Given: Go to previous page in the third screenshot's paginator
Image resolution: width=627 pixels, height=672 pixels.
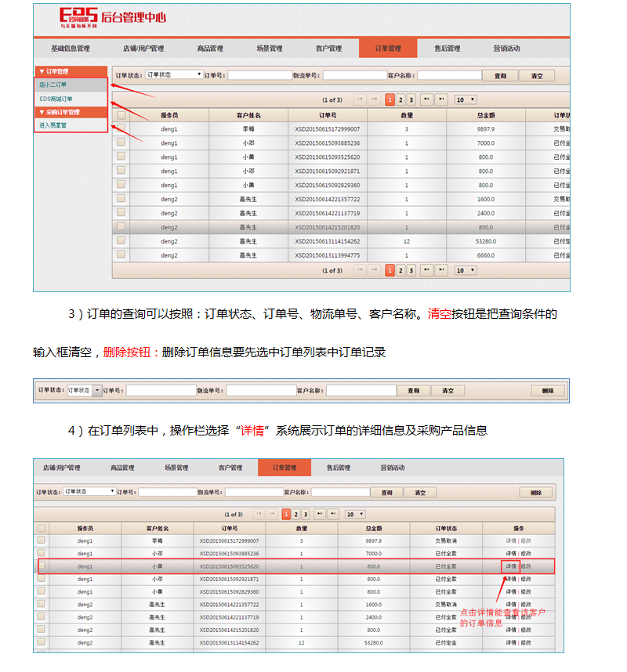Looking at the screenshot, I should click(272, 514).
